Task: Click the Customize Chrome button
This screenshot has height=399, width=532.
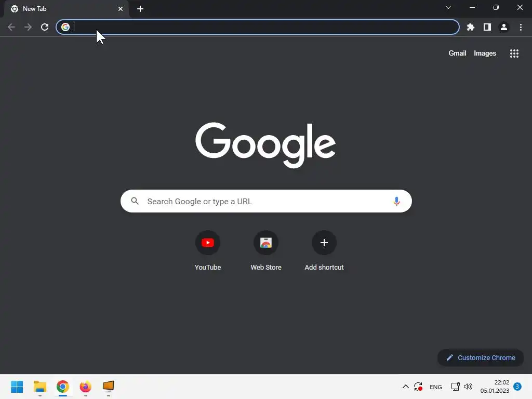Action: (481, 357)
